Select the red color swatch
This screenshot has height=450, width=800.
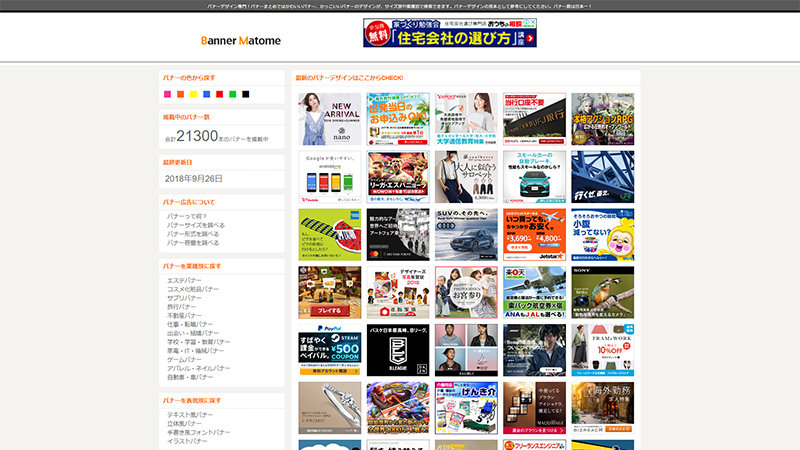[219, 94]
